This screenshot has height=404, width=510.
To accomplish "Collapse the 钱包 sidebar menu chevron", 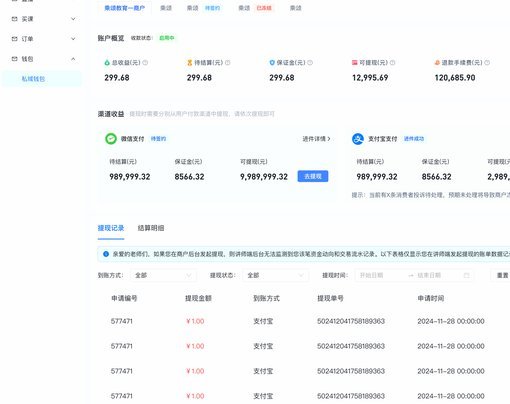I will point(73,59).
